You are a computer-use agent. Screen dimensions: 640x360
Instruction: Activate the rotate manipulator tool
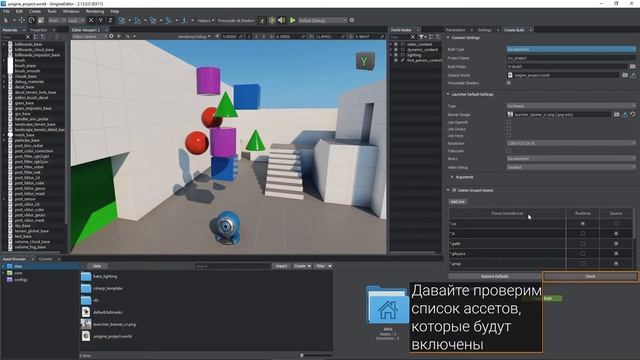31,20
